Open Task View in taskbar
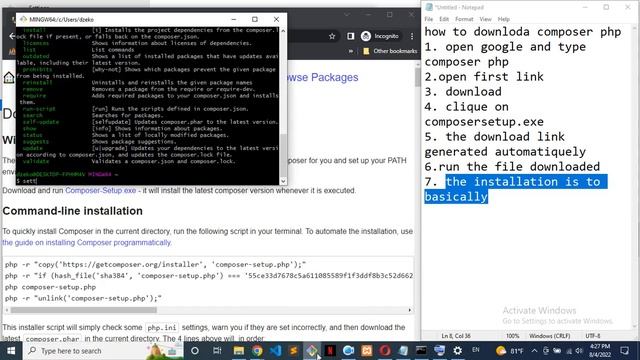Viewport: 640px width, 360px height. 217,351
